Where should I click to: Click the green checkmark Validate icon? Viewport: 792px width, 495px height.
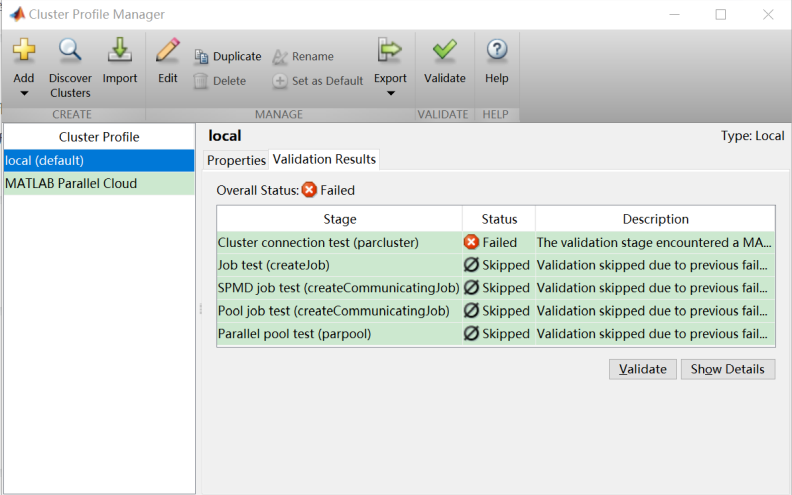coord(444,50)
